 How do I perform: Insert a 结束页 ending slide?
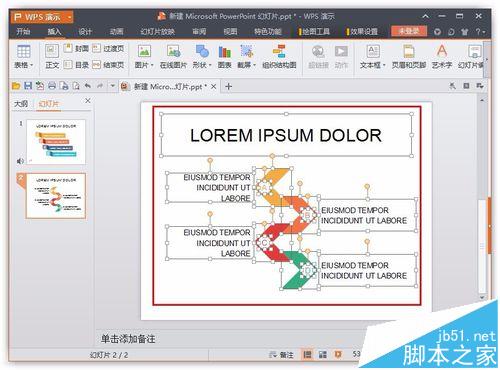pos(108,65)
